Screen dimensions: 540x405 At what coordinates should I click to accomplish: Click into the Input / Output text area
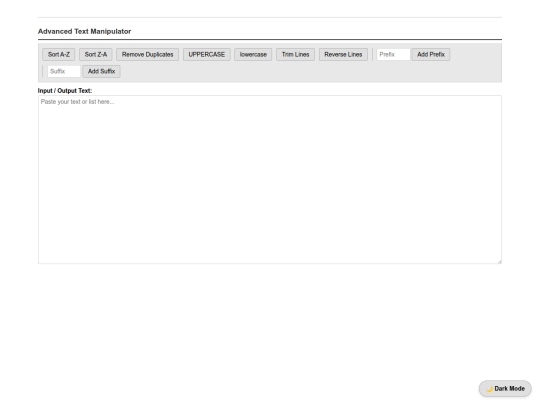pos(270,179)
